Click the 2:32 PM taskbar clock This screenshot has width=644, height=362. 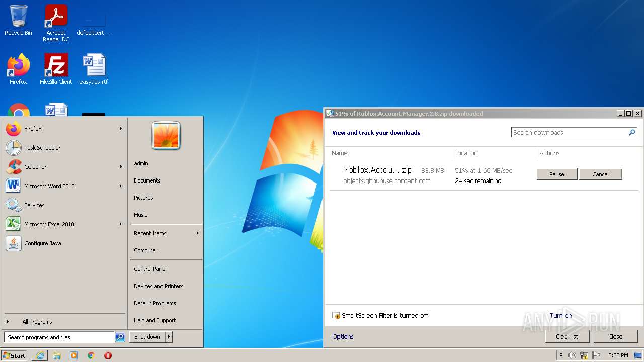click(x=618, y=355)
